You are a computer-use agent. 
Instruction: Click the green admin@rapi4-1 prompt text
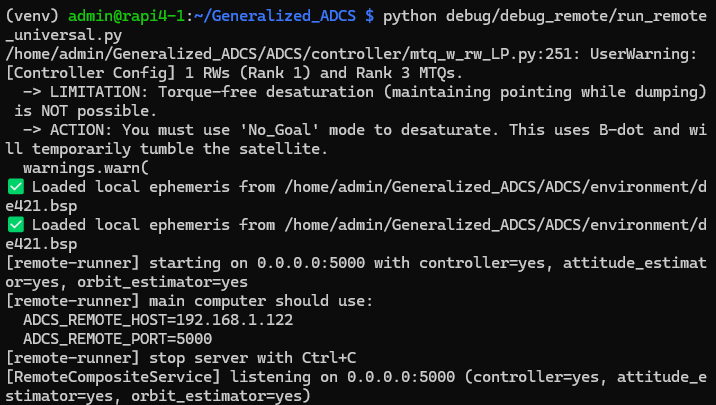point(126,16)
